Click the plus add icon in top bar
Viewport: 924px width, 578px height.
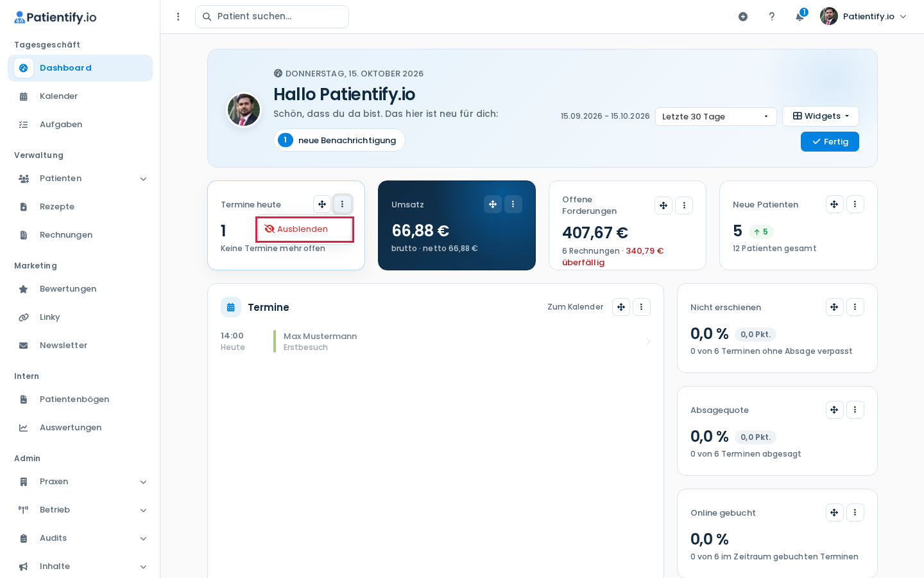(x=743, y=17)
